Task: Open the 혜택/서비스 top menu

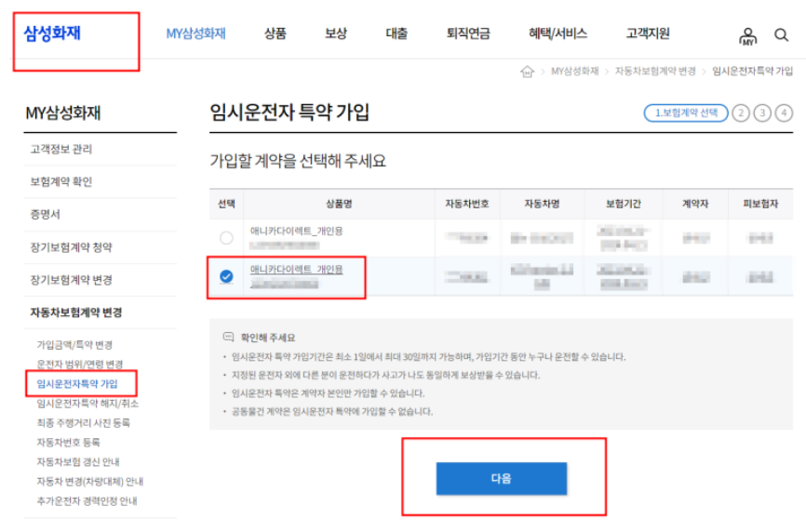Action: pyautogui.click(x=557, y=33)
